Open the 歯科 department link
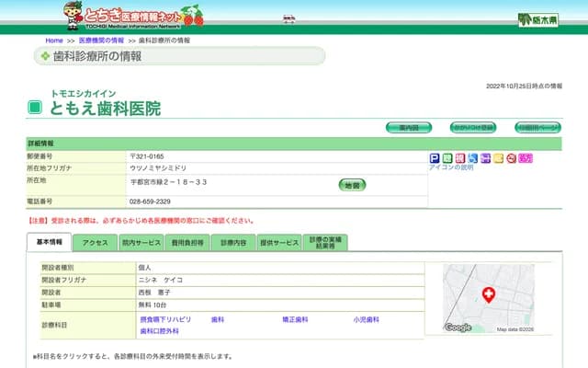 pyautogui.click(x=218, y=319)
